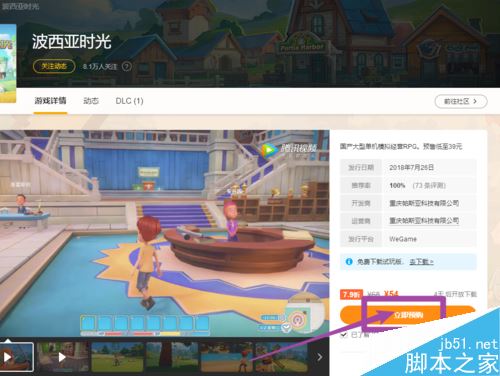Click the 8.1万人关注 follower count text

[x=100, y=67]
